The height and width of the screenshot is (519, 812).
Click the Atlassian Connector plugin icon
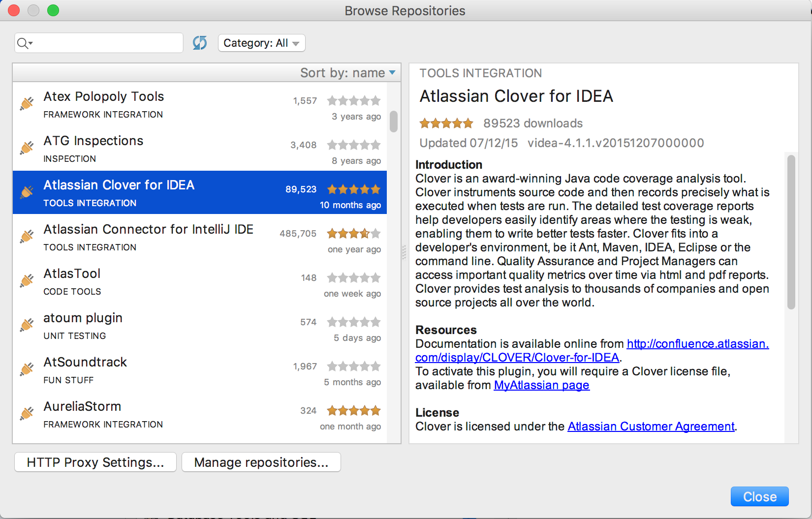(27, 236)
